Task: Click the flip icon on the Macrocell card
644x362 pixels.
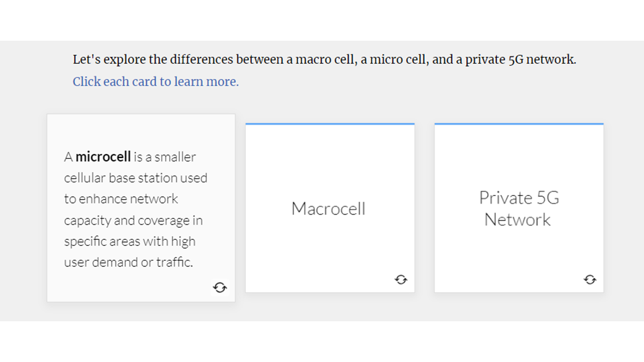Action: click(401, 280)
